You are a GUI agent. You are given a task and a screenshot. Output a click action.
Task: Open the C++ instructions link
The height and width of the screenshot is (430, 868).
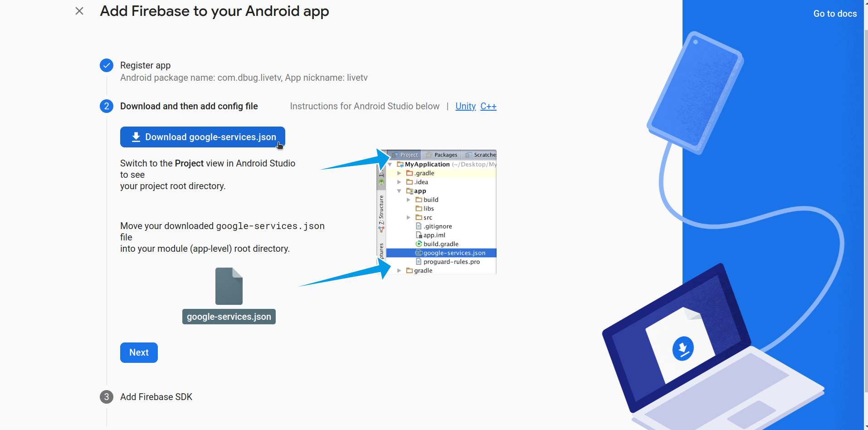click(x=488, y=106)
